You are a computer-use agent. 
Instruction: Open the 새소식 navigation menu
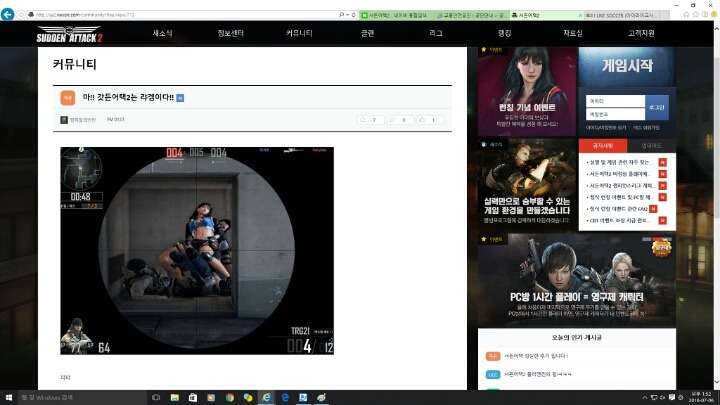pos(163,33)
